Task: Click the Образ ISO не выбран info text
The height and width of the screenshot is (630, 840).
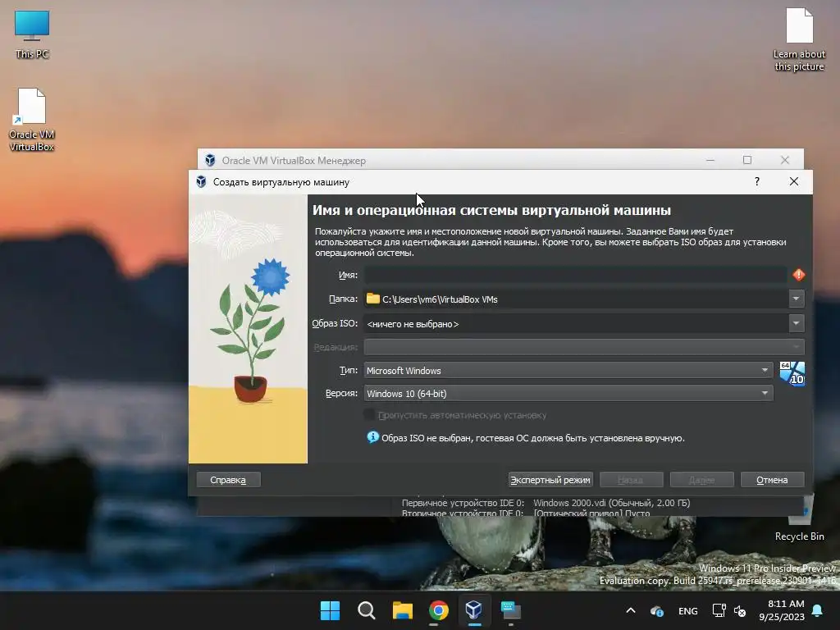Action: tap(533, 438)
